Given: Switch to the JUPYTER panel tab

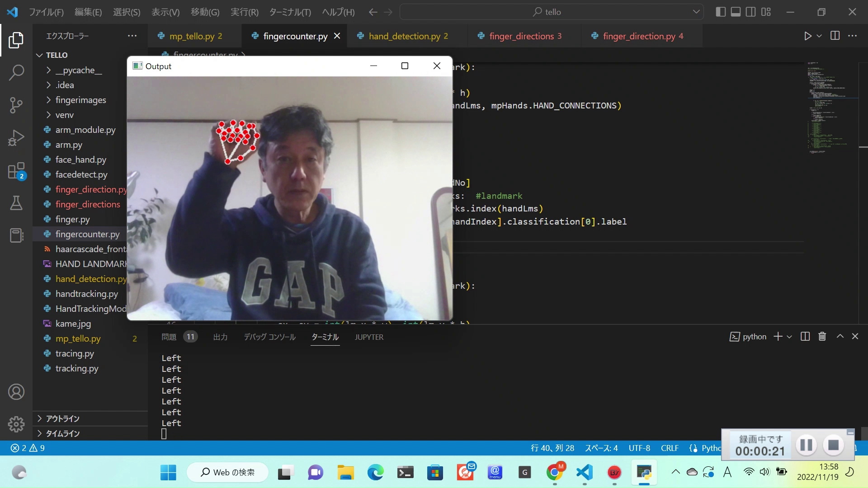Looking at the screenshot, I should [x=369, y=337].
